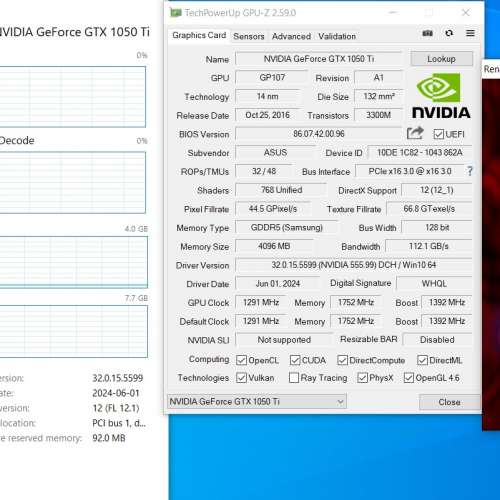The image size is (500, 500).
Task: Click the BIOS export share icon
Action: [415, 133]
